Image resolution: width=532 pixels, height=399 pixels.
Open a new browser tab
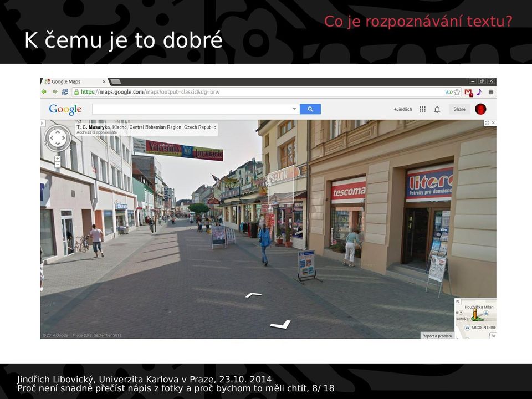pyautogui.click(x=115, y=82)
